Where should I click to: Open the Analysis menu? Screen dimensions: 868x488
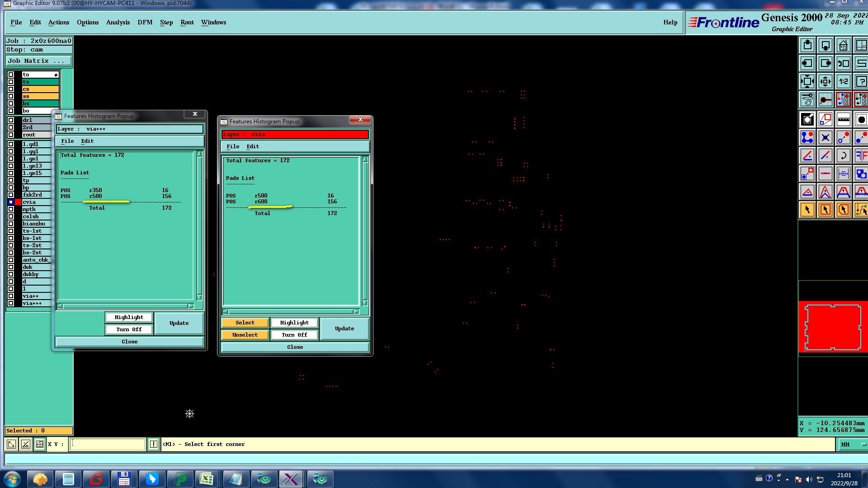click(118, 22)
